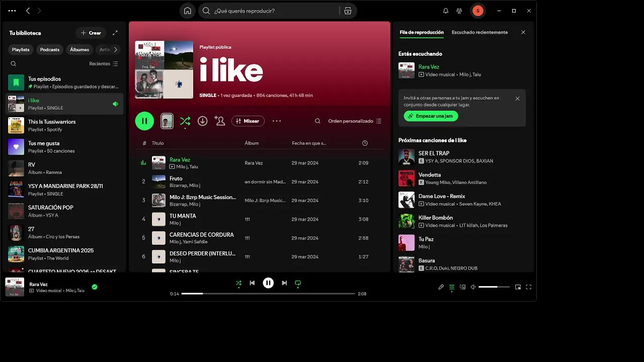Click Empezar una jam button
This screenshot has width=644, height=362.
pyautogui.click(x=431, y=116)
